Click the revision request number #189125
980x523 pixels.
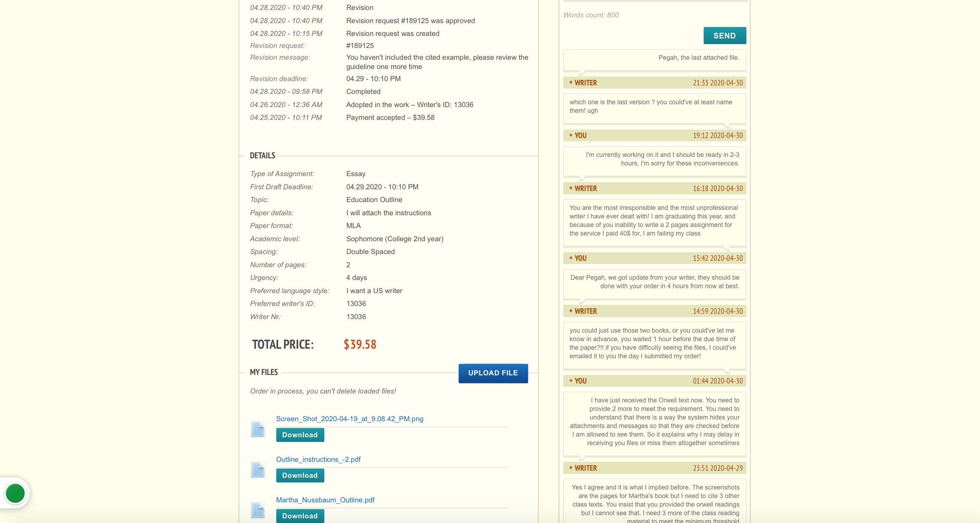(359, 46)
